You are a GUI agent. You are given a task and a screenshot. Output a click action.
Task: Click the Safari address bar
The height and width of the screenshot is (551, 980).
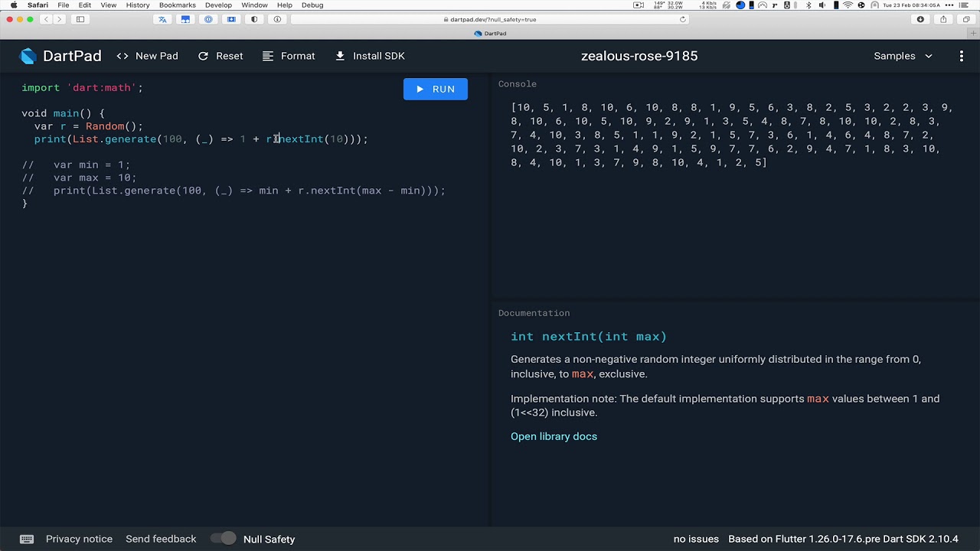[490, 19]
